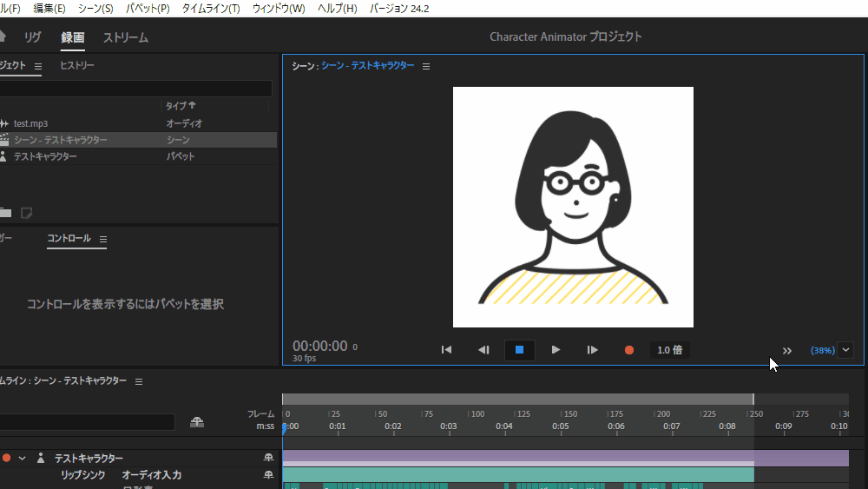Switch to ストリーム mode
This screenshot has height=489, width=868.
pos(126,37)
